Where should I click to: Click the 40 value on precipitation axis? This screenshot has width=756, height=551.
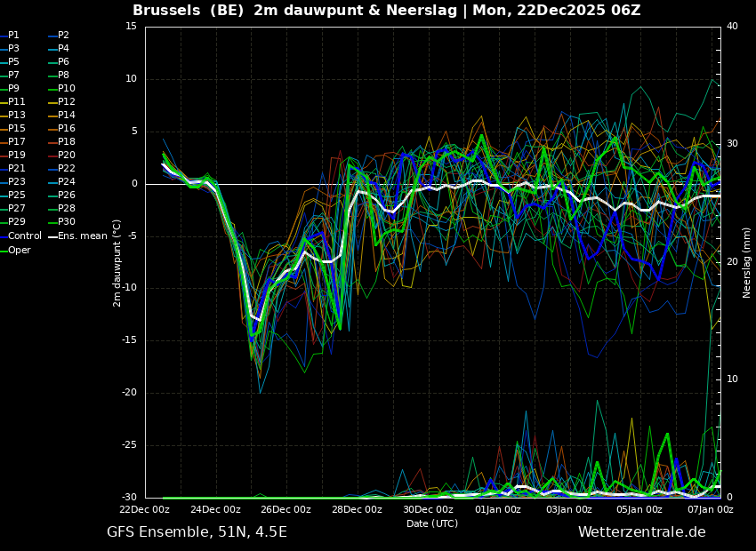(x=732, y=26)
